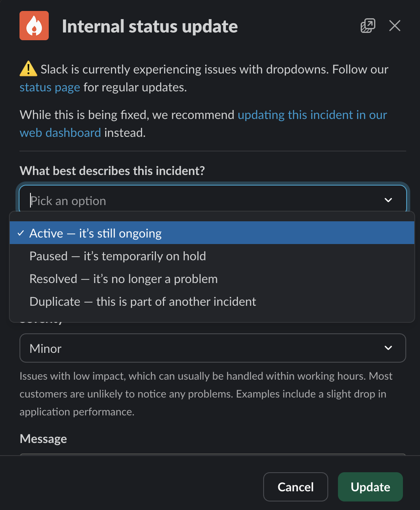Open the Slack status page link
Screen dimensions: 420x510
50,87
